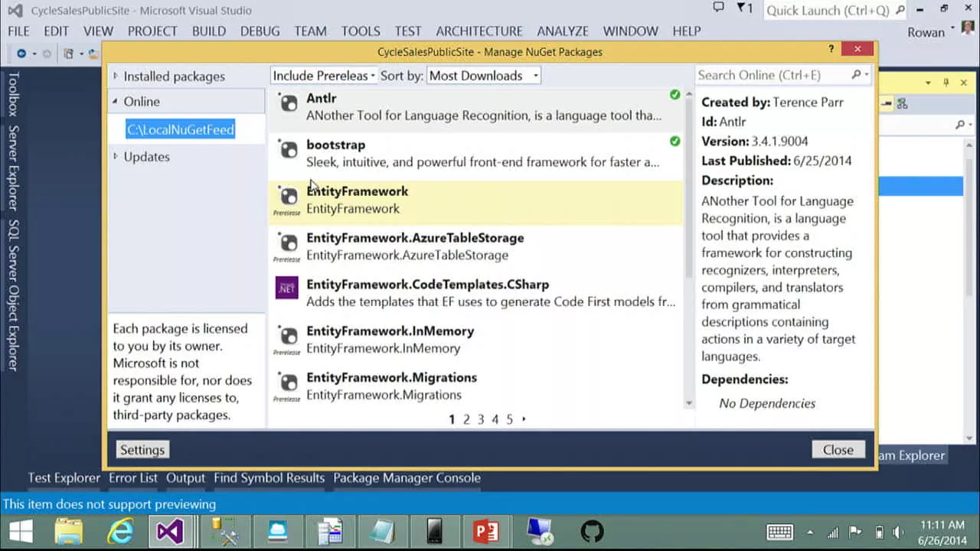Select the C:\LocalNuGetFeed source
The height and width of the screenshot is (551, 980).
click(x=180, y=129)
